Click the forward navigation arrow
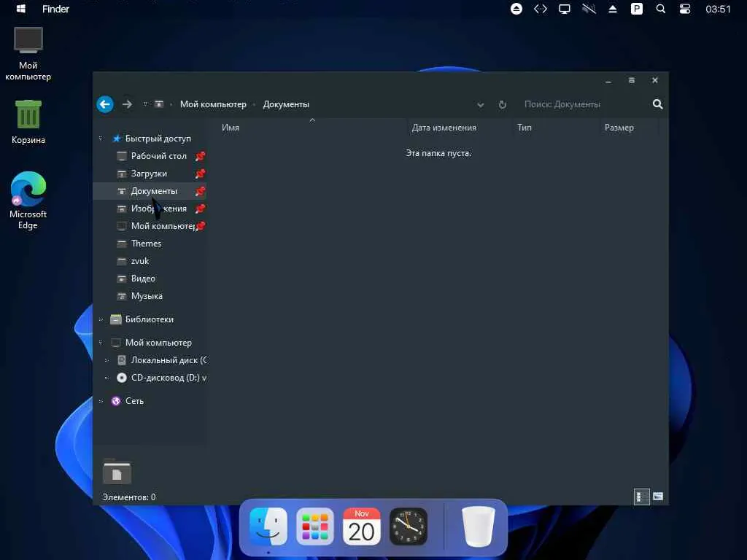 pos(127,104)
